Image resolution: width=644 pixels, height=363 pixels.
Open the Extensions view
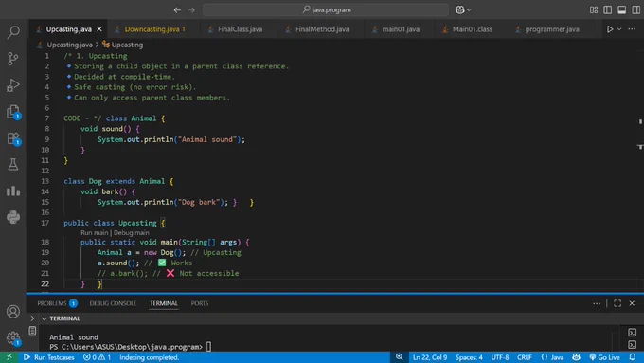pyautogui.click(x=13, y=138)
